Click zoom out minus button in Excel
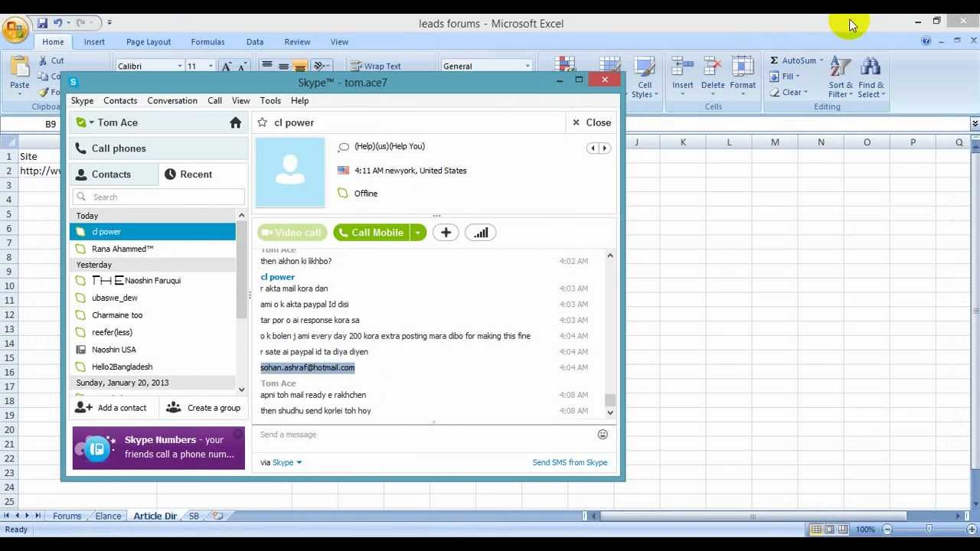The width and height of the screenshot is (980, 551). click(887, 530)
